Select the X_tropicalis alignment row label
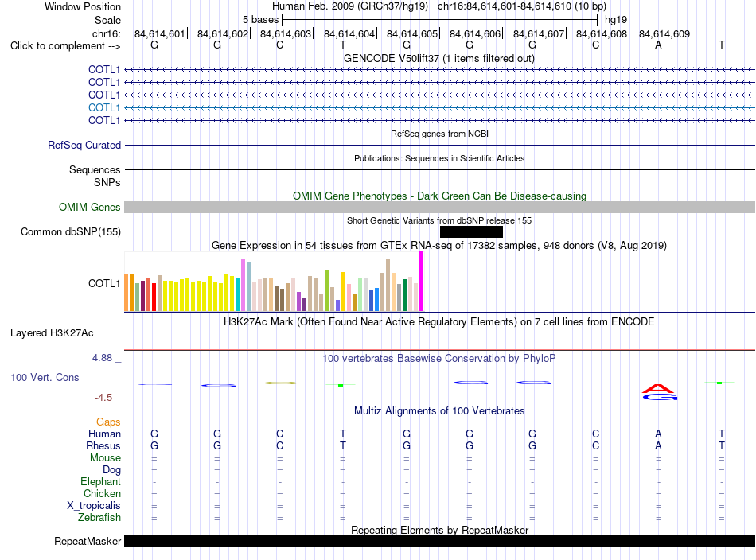Screen dimensions: 756x560 94,506
